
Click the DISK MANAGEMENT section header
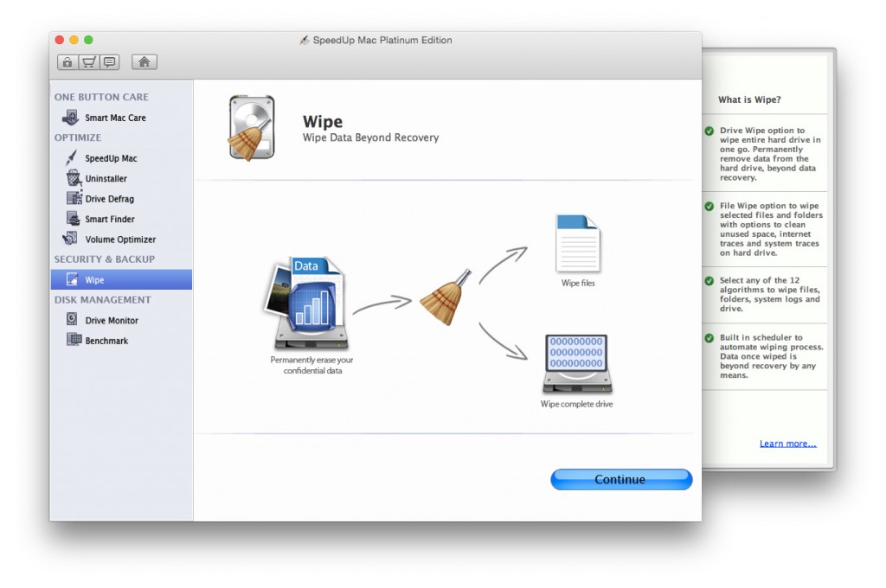tap(103, 300)
